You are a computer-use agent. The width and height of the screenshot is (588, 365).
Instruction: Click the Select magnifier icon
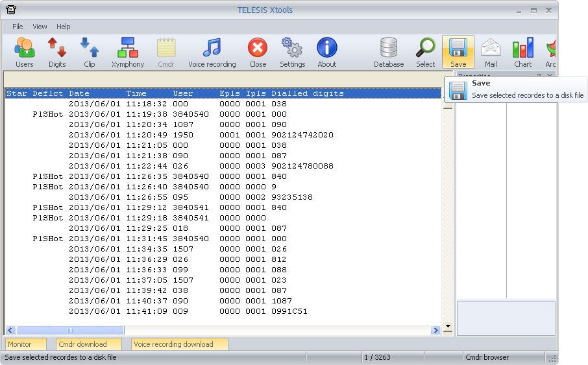click(426, 52)
